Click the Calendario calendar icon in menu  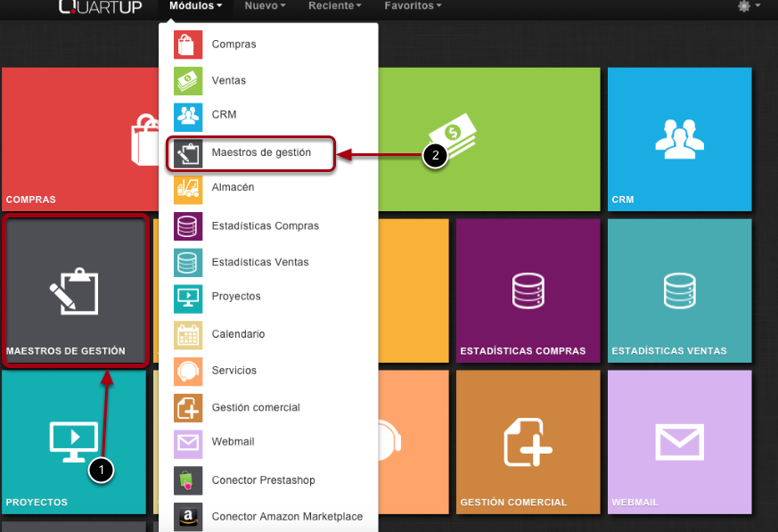pos(188,335)
